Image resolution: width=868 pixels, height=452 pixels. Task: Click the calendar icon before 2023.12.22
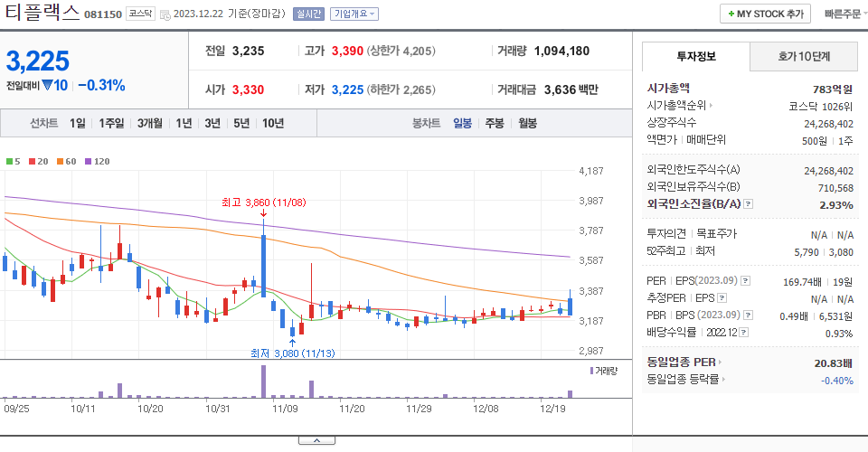click(165, 15)
